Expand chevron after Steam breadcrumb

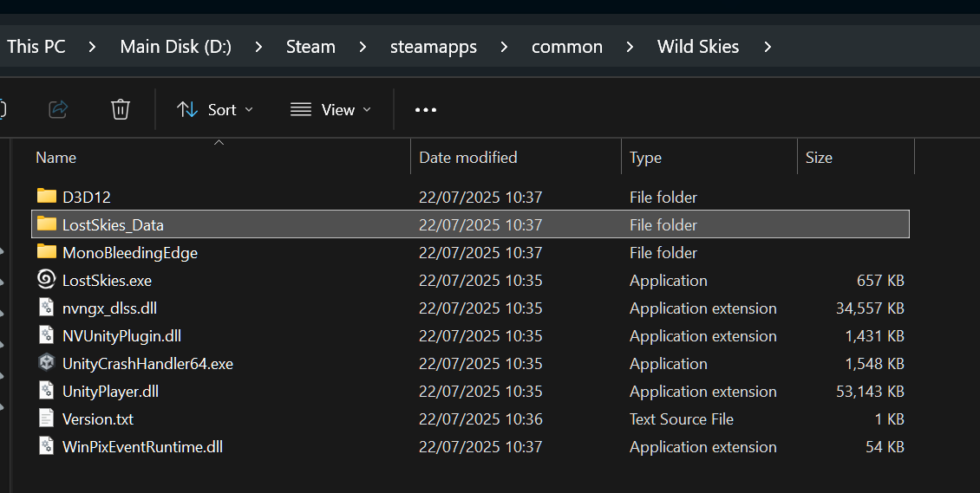(363, 47)
